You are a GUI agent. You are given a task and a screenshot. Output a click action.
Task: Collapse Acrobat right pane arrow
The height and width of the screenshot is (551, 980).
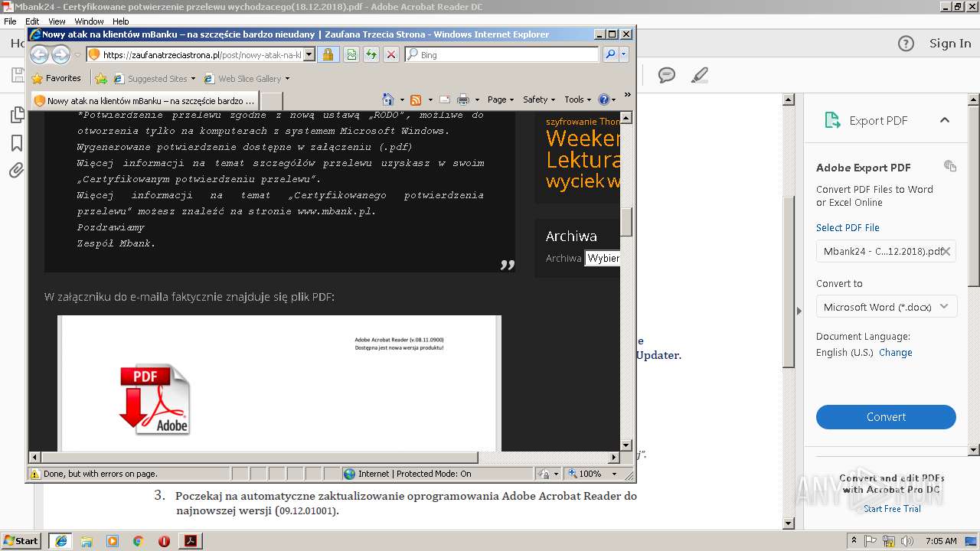(799, 311)
